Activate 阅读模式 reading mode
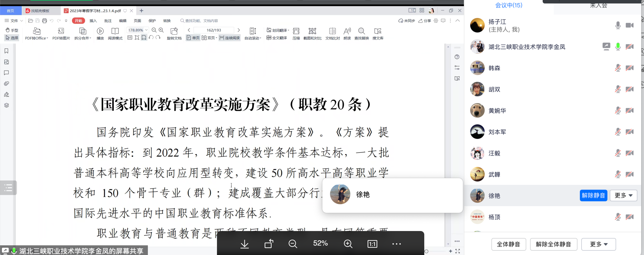Viewport: 644px width, 255px height. pos(115,33)
